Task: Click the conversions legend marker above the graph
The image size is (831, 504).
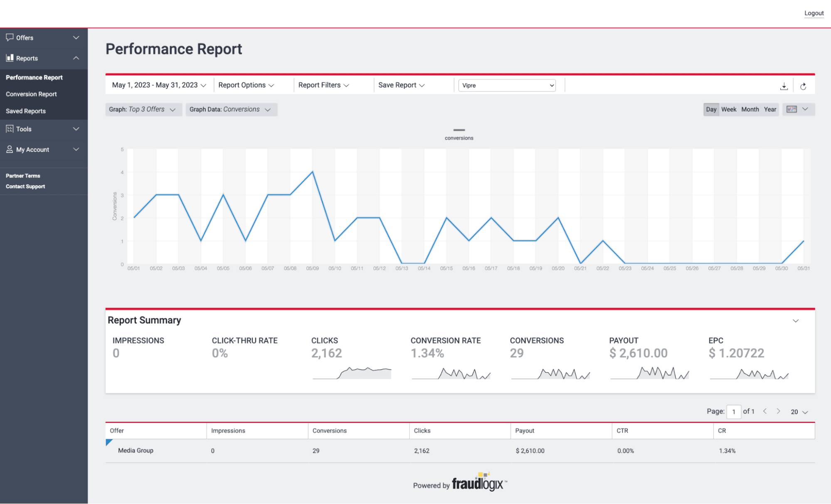Action: [459, 130]
